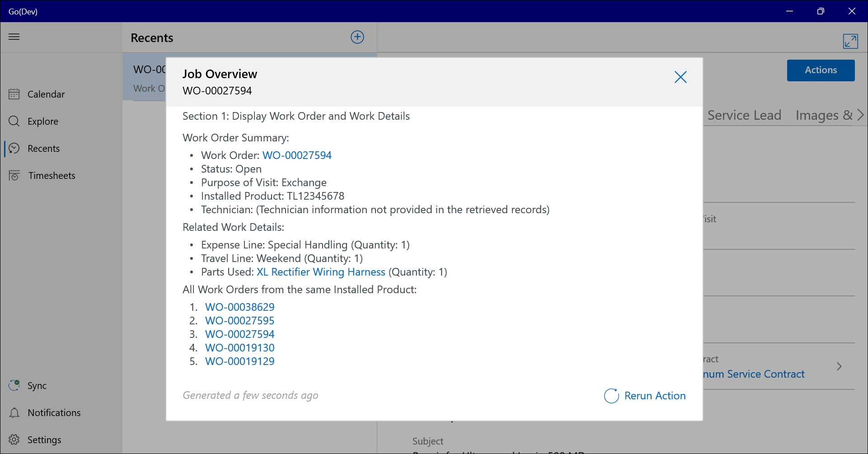The width and height of the screenshot is (868, 454).
Task: Close the Job Overview dialog
Action: click(x=680, y=77)
